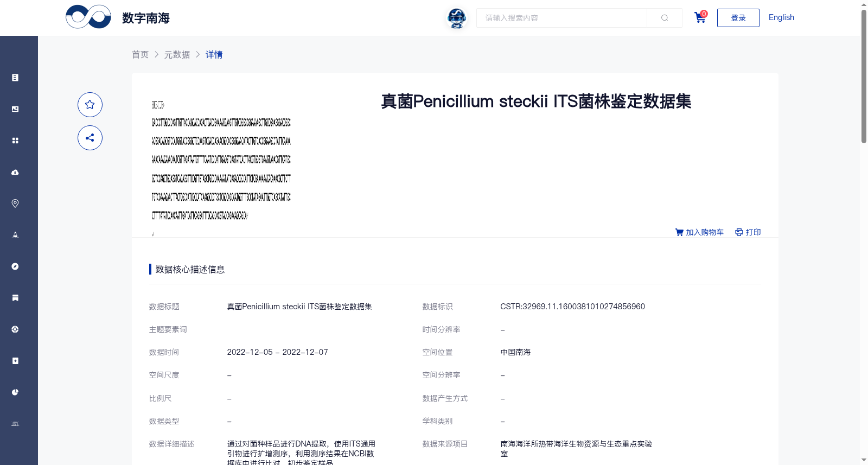The height and width of the screenshot is (465, 868).
Task: Open the shopping cart
Action: coord(700,17)
